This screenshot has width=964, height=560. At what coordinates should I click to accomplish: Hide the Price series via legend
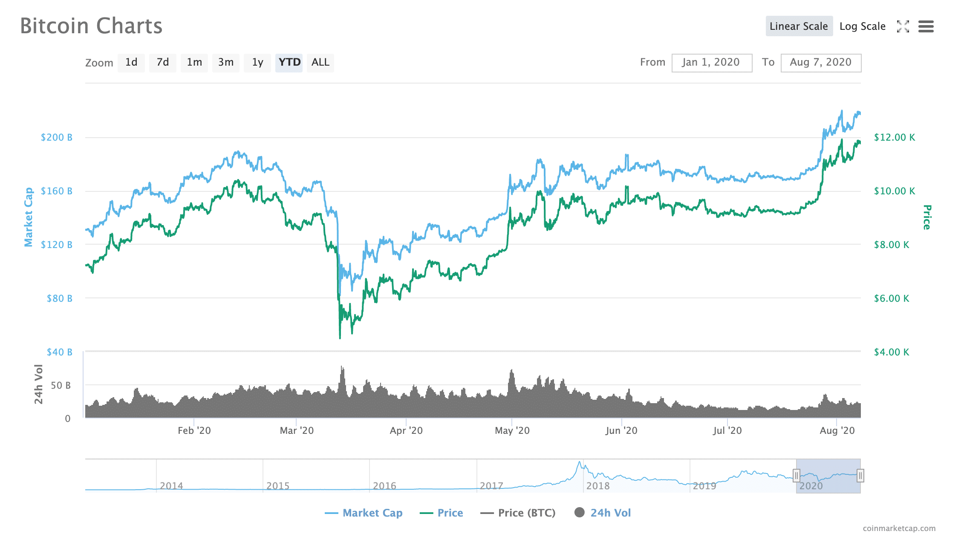click(442, 513)
